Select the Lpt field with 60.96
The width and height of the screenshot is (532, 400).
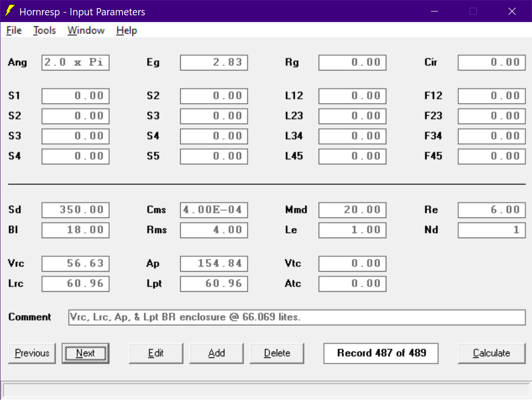coord(214,284)
